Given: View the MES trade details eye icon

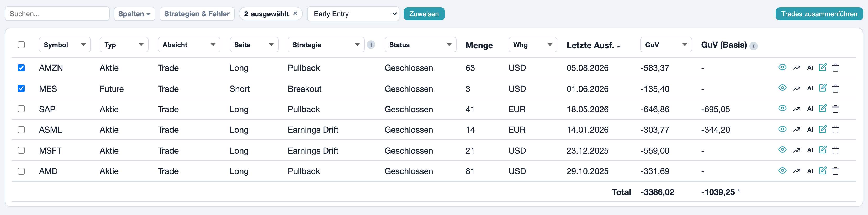Looking at the screenshot, I should 782,88.
